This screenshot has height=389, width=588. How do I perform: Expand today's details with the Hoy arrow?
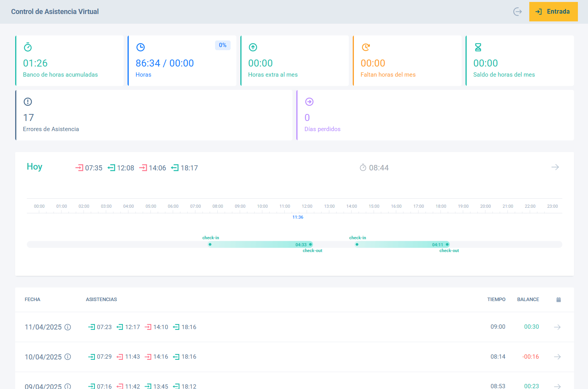tap(555, 167)
